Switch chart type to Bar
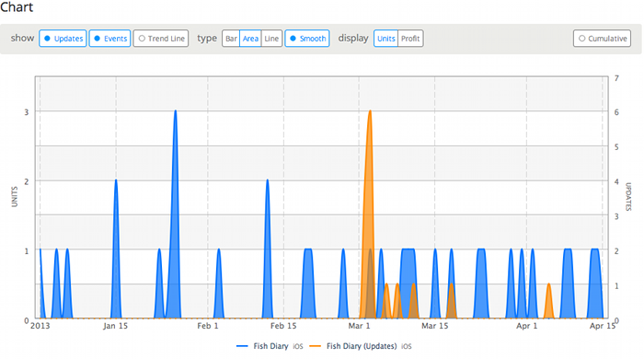Screen dimensions: 644x359 click(x=231, y=38)
